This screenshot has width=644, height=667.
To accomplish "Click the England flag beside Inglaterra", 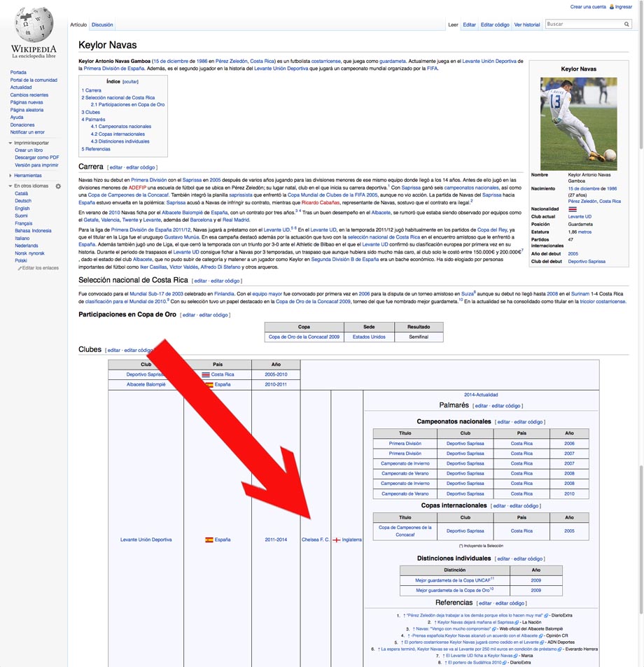I will (337, 540).
